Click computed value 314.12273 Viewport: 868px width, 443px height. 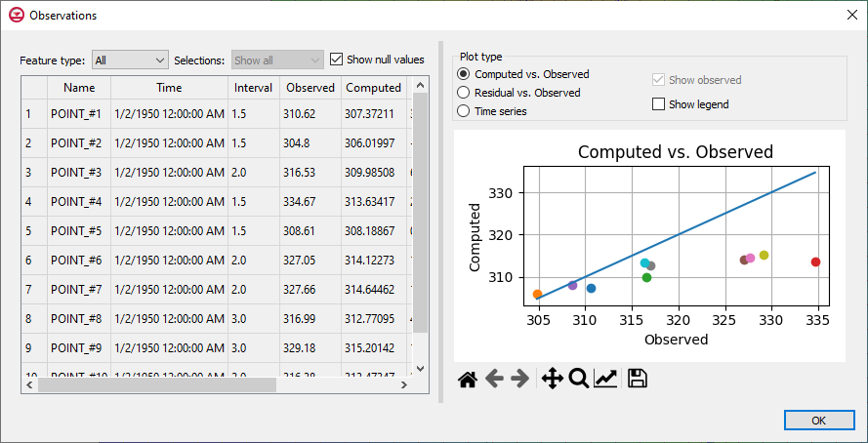click(374, 261)
